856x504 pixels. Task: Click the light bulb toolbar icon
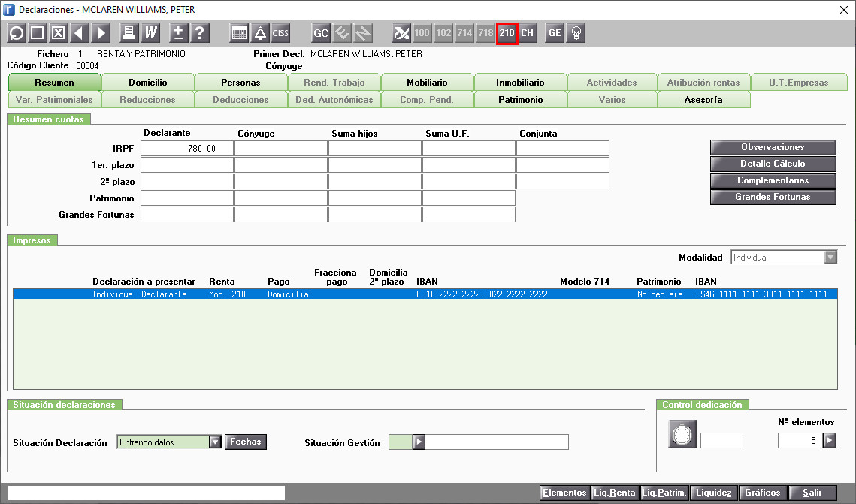coord(576,33)
